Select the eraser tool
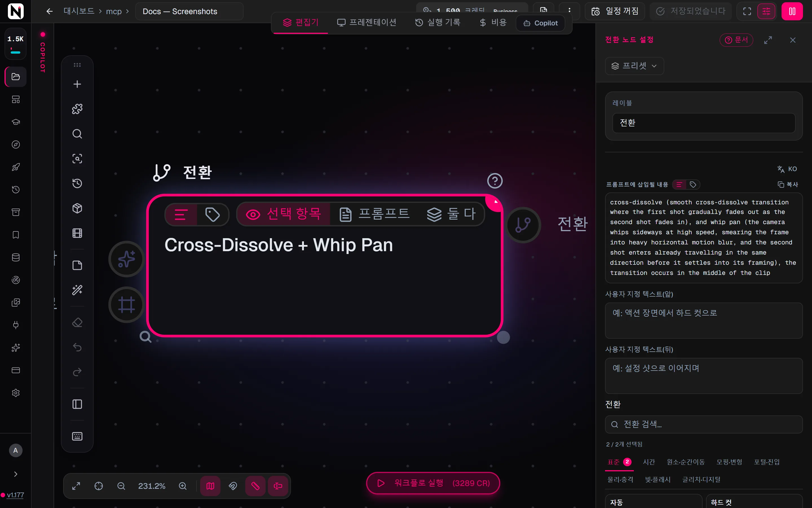Screen dimensions: 812x508 [x=77, y=323]
